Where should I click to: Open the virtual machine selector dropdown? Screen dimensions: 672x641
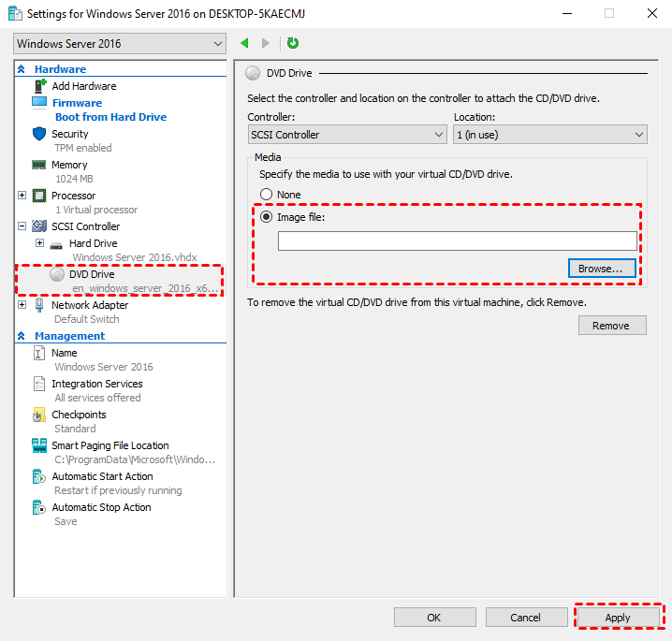[x=121, y=44]
